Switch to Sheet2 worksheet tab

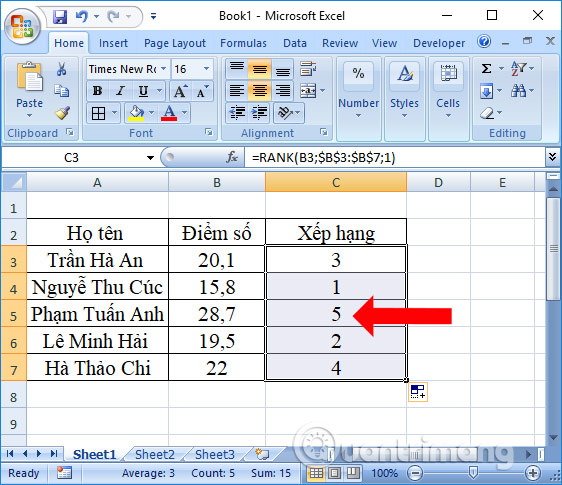point(155,455)
